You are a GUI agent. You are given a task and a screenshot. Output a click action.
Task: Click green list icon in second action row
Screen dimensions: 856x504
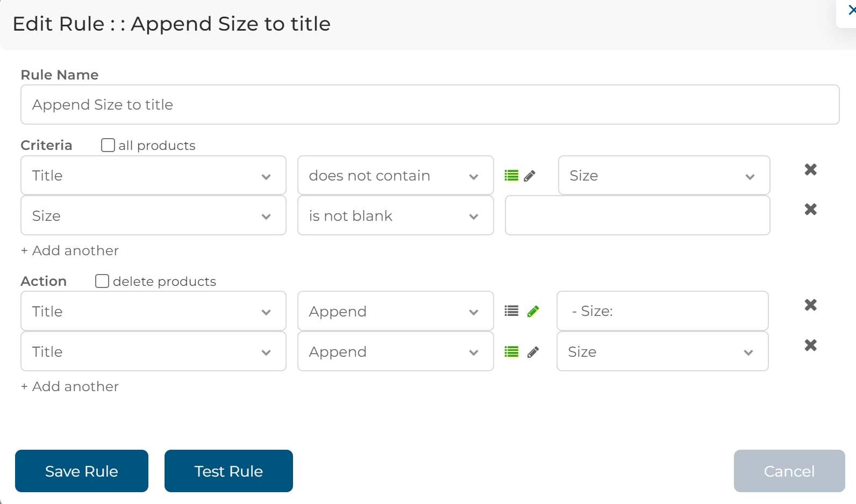pos(511,352)
